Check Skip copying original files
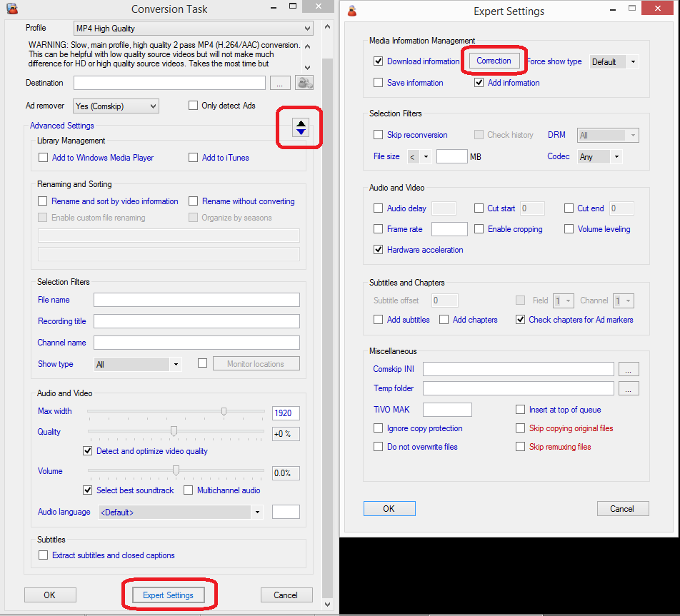 click(x=521, y=428)
